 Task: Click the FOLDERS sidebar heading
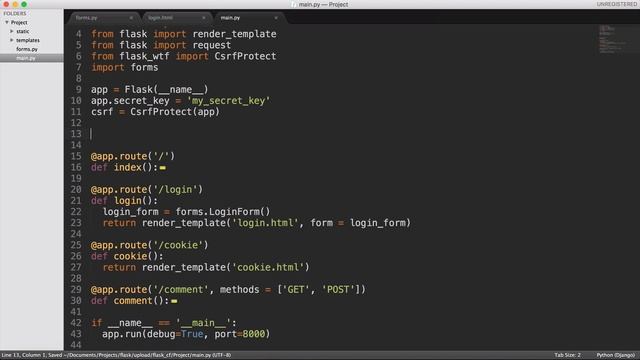click(15, 13)
